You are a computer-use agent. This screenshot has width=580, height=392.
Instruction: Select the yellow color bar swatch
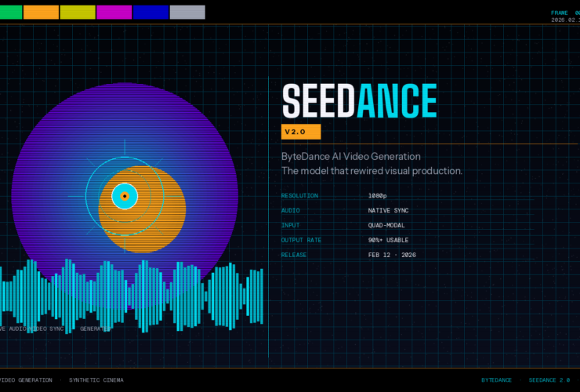pos(78,13)
